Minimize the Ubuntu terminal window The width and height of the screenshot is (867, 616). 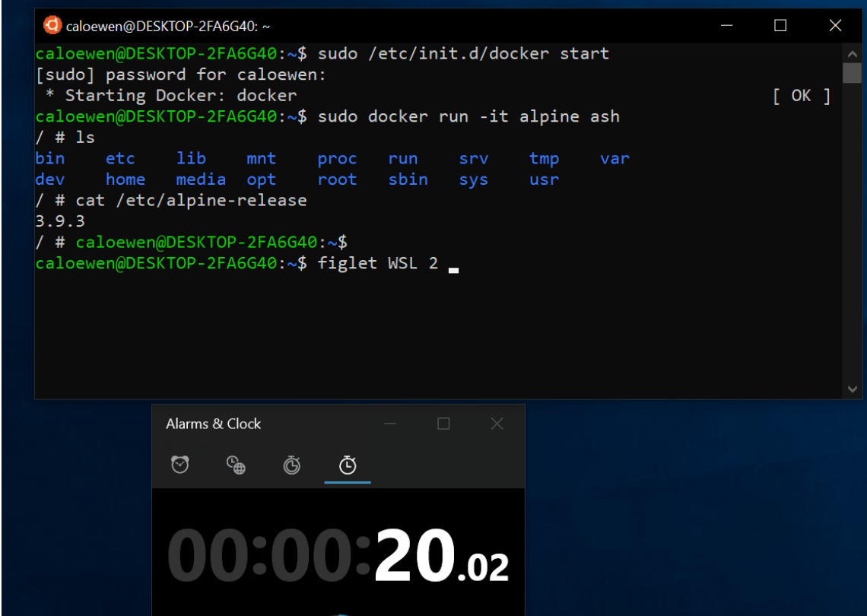pos(726,25)
